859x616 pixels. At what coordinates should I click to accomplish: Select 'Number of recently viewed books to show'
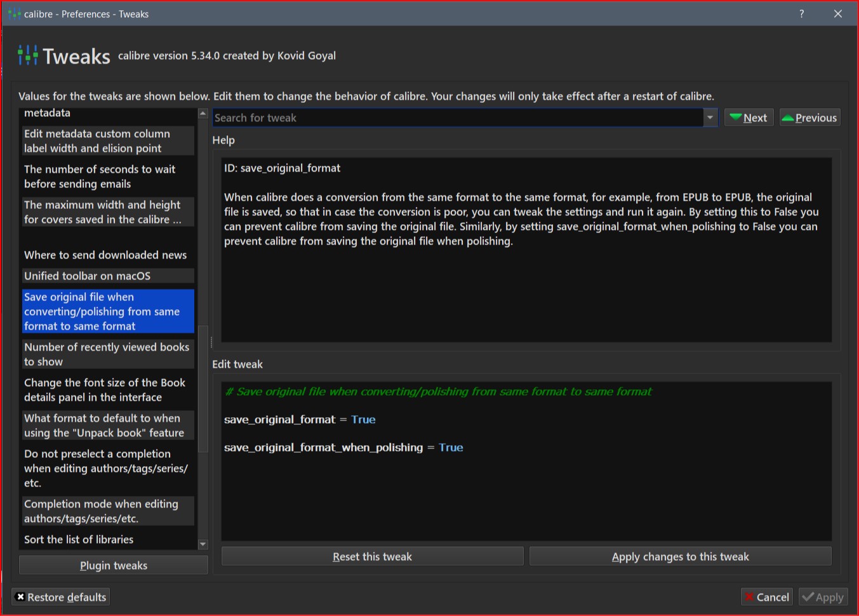107,354
